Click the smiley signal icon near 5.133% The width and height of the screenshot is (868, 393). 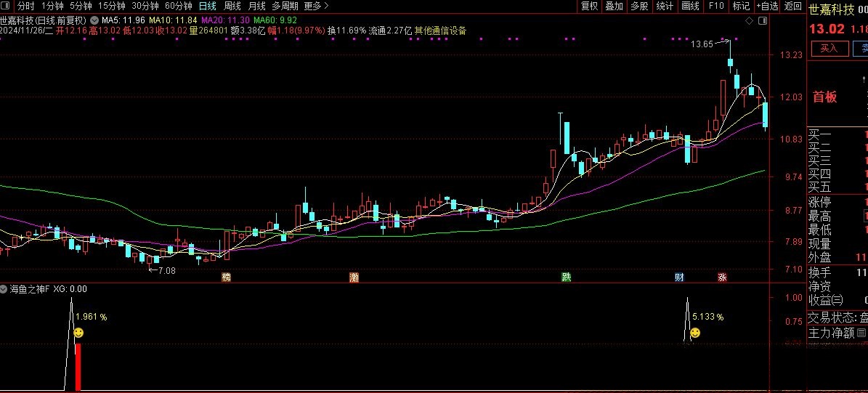point(695,333)
